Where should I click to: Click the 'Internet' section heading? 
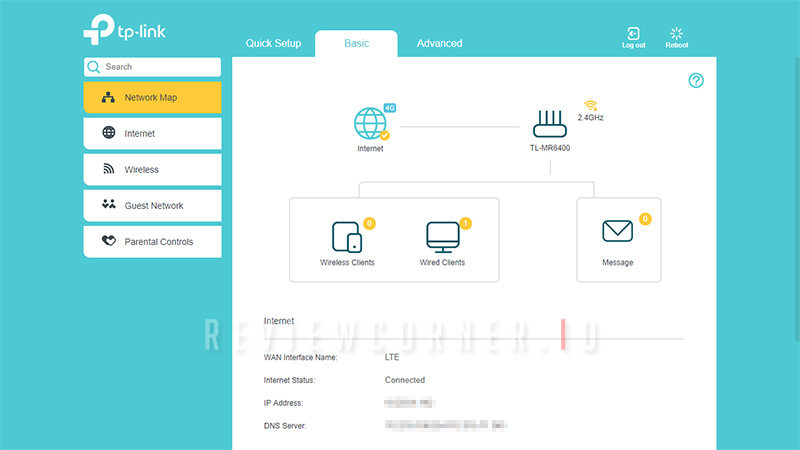click(x=279, y=321)
